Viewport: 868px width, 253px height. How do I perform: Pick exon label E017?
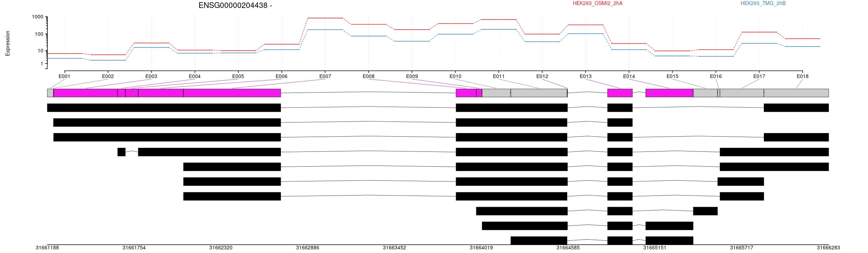coord(759,76)
